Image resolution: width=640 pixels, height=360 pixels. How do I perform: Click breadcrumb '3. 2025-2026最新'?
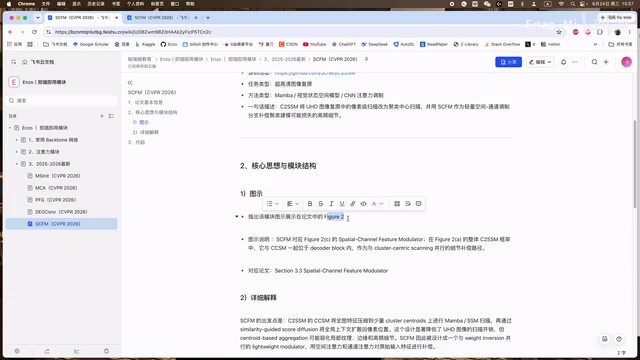(284, 59)
